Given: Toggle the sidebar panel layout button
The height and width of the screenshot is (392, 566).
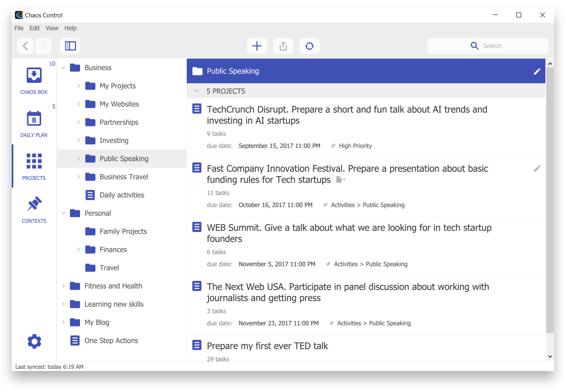Looking at the screenshot, I should (x=70, y=46).
